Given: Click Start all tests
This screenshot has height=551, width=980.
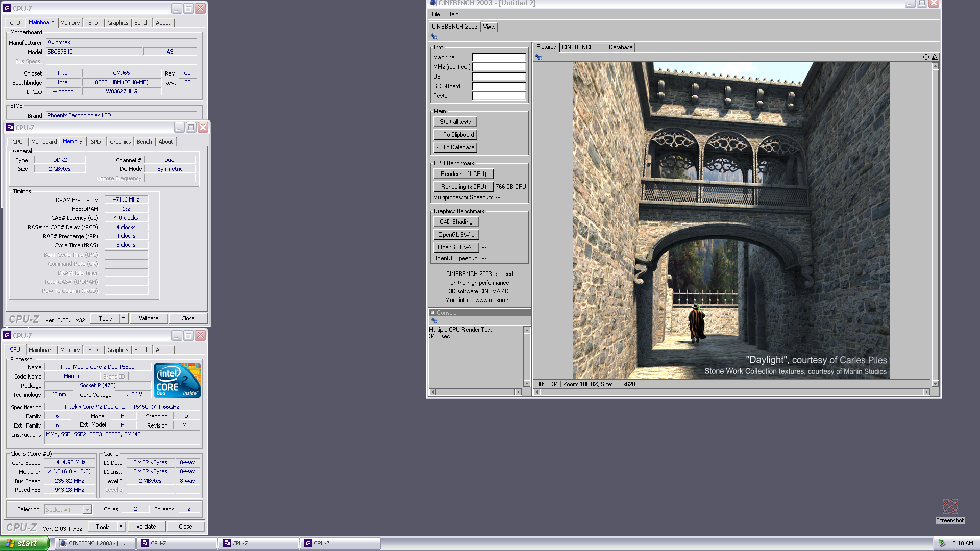Looking at the screenshot, I should [x=455, y=122].
